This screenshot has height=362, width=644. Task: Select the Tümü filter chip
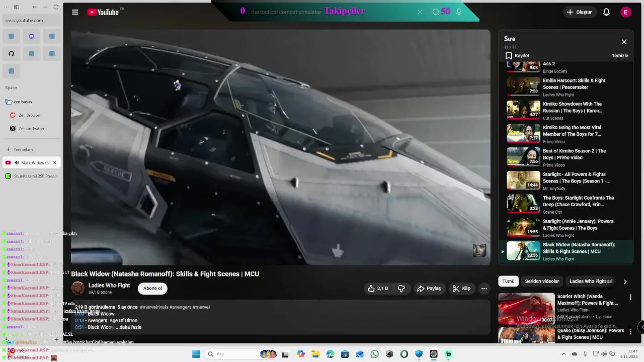click(508, 282)
